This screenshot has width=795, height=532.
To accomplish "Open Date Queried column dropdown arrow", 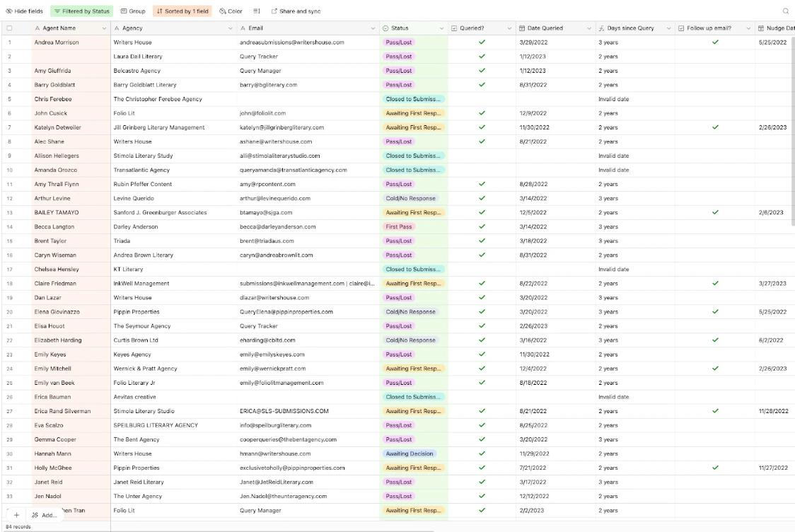I will pyautogui.click(x=588, y=28).
